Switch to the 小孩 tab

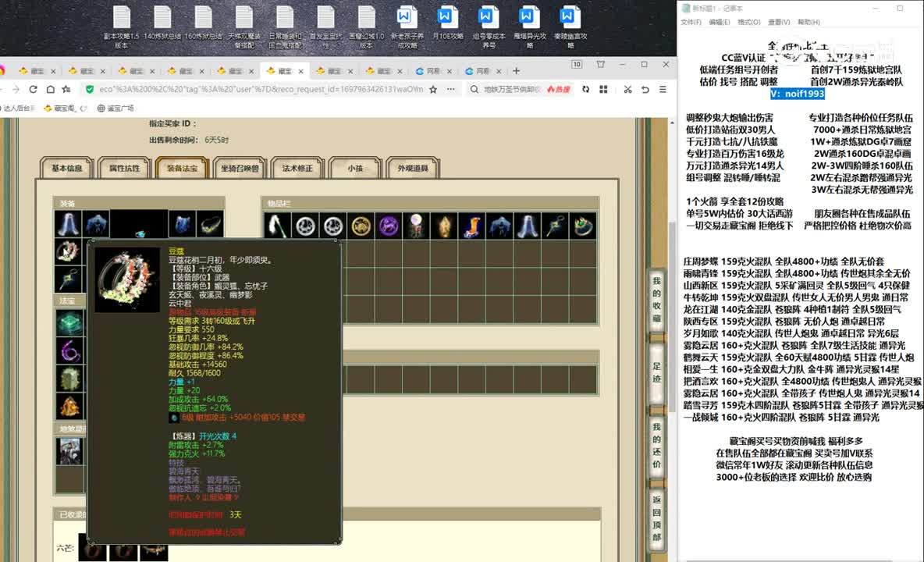(355, 168)
